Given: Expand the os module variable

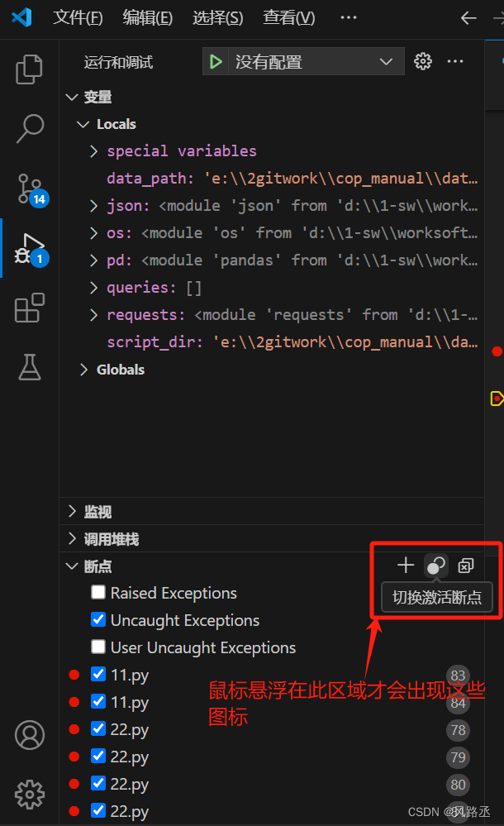Looking at the screenshot, I should [93, 233].
